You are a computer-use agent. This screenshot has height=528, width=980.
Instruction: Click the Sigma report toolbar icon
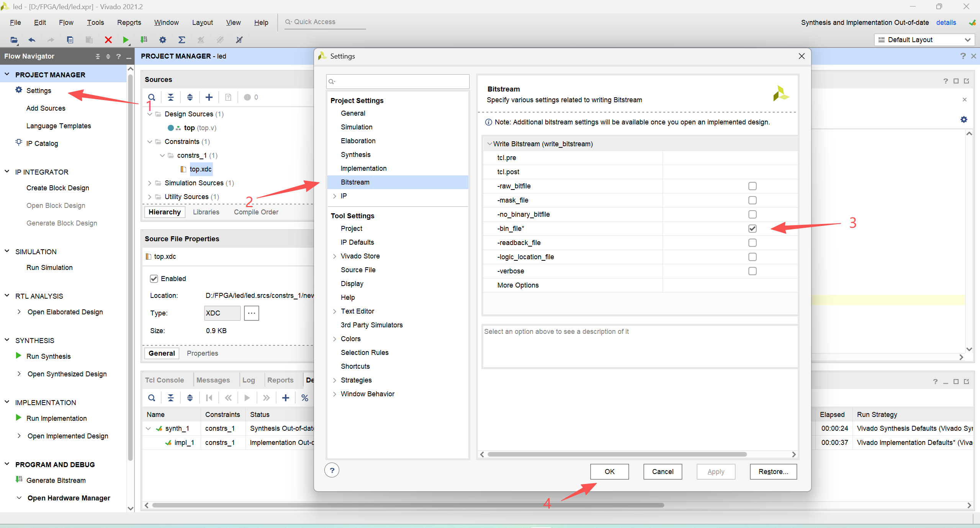(182, 40)
